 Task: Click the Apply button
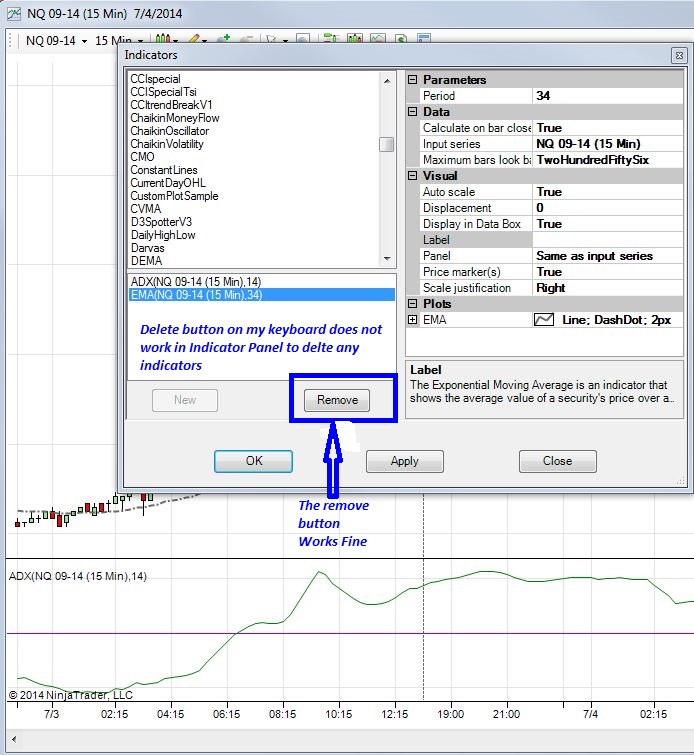[x=405, y=461]
